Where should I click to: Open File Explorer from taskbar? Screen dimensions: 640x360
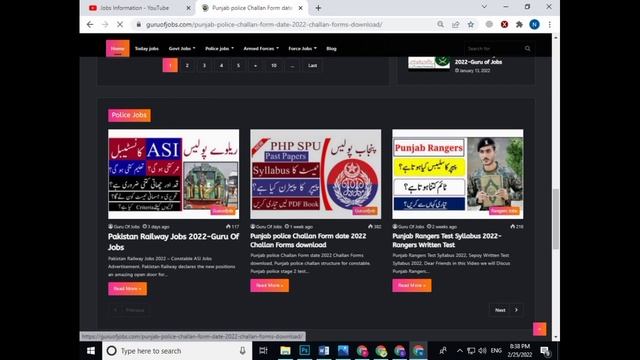click(x=285, y=351)
